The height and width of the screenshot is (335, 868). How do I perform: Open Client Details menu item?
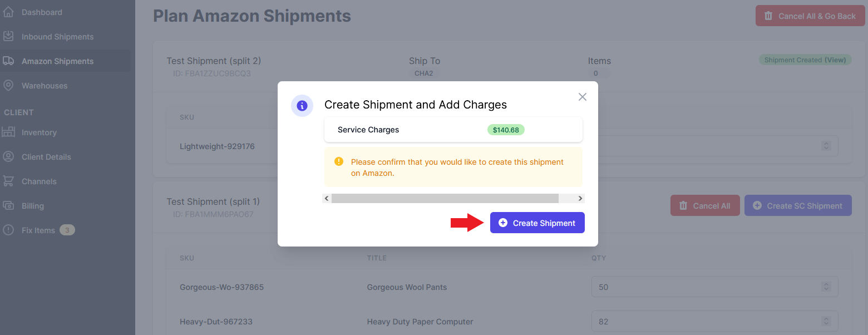point(46,157)
